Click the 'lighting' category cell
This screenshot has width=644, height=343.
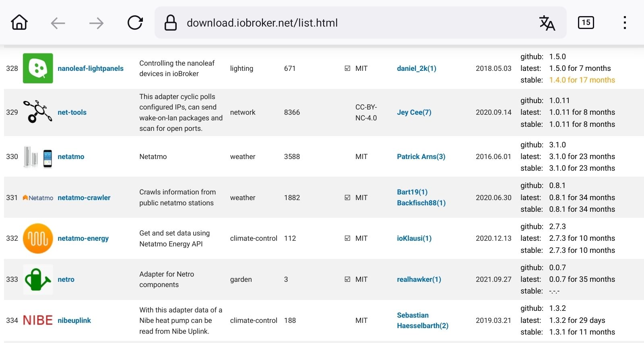(242, 68)
